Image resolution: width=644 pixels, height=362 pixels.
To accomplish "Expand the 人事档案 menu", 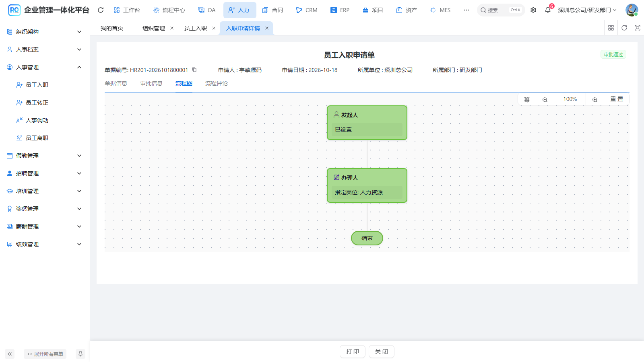I will coord(45,49).
